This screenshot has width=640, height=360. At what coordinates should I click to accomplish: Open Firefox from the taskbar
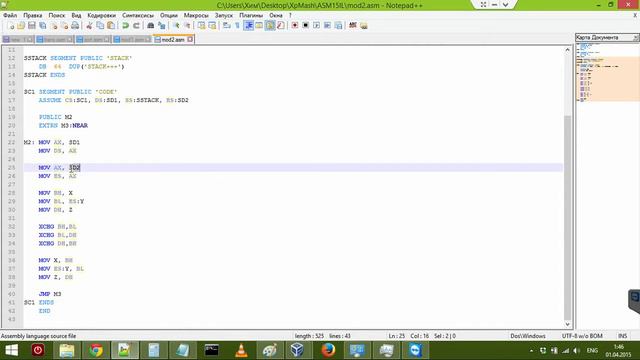(x=328, y=350)
